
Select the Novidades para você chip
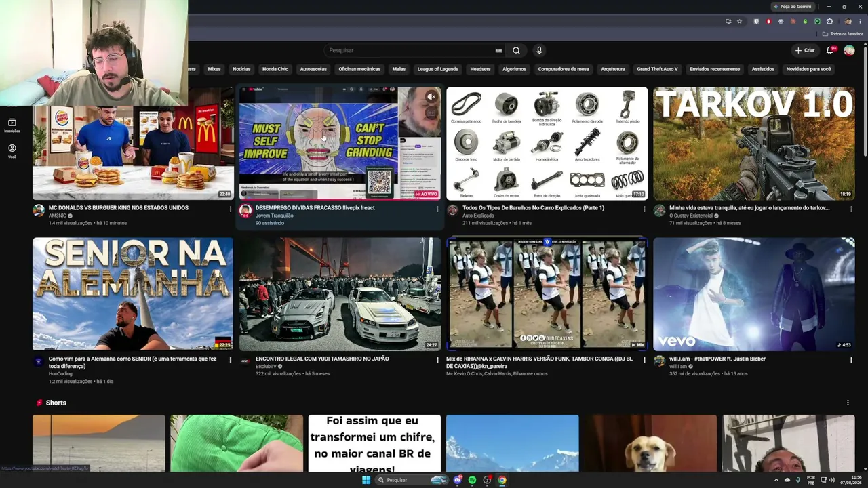(808, 69)
